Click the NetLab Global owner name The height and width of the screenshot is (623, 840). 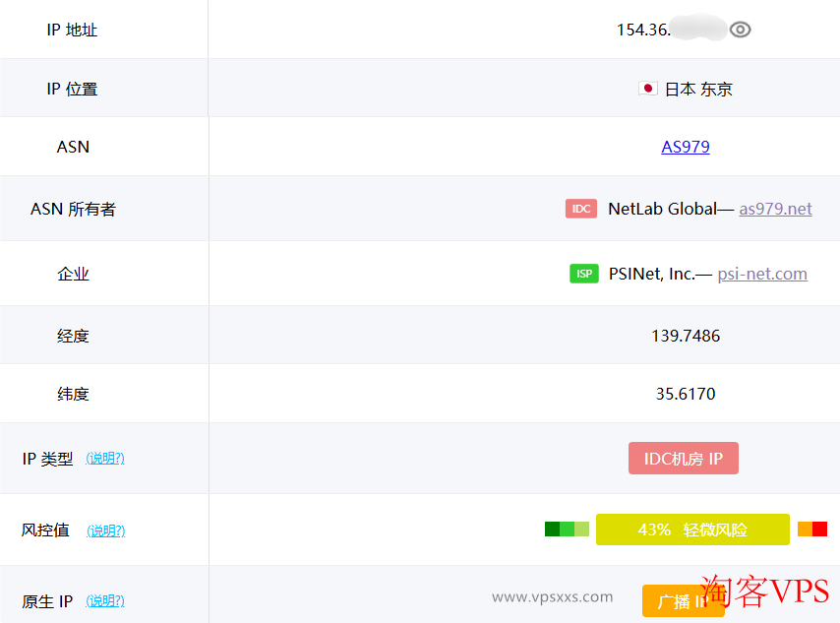(x=662, y=209)
